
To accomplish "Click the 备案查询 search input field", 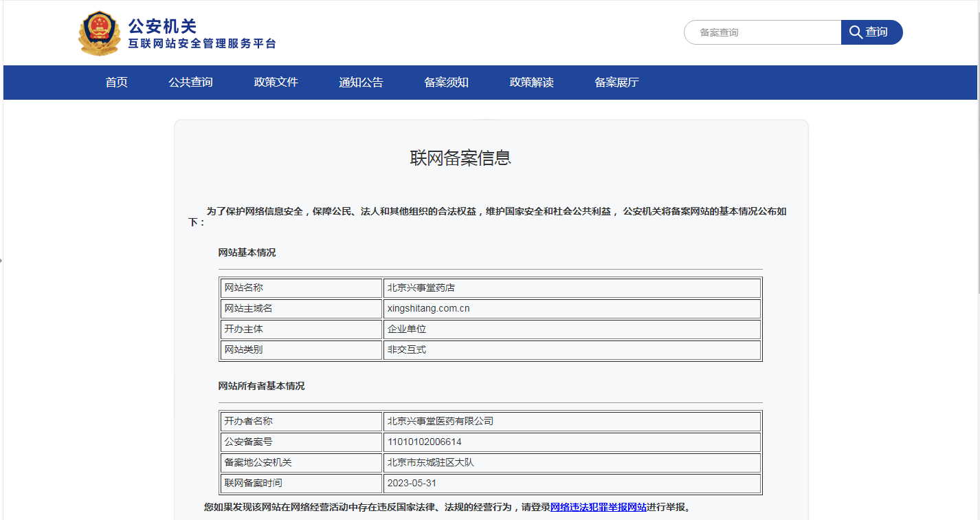I will pyautogui.click(x=763, y=32).
